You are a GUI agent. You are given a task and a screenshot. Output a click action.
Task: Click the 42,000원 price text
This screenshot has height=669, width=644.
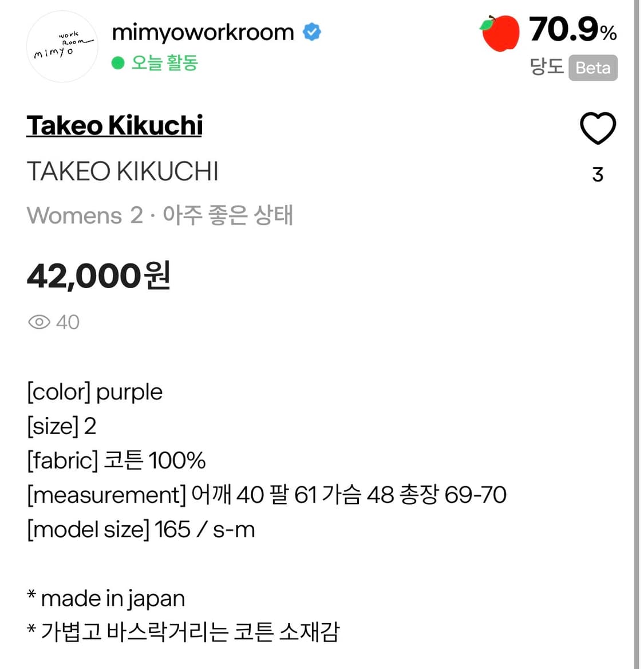coord(98,276)
